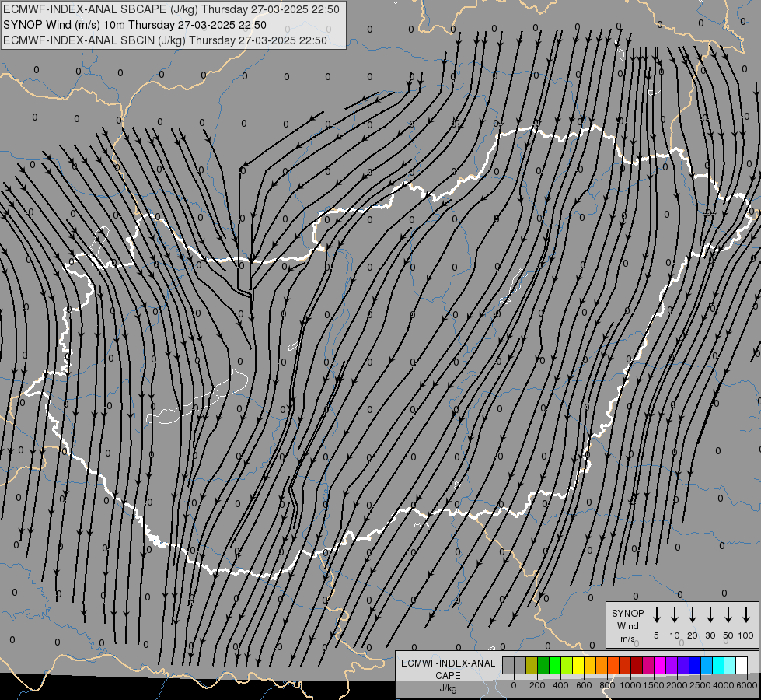Click the 1000 tick label on CAPE scale
This screenshot has width=761, height=700.
630,685
